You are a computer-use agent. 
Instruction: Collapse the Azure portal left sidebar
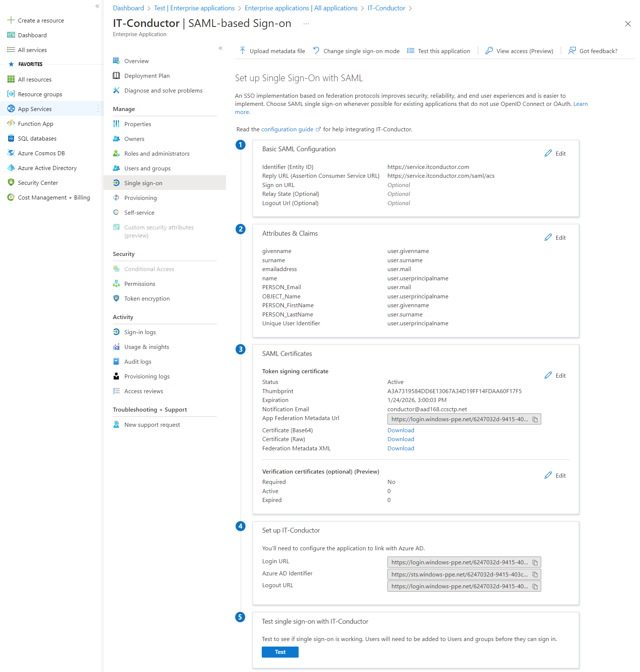pyautogui.click(x=97, y=6)
